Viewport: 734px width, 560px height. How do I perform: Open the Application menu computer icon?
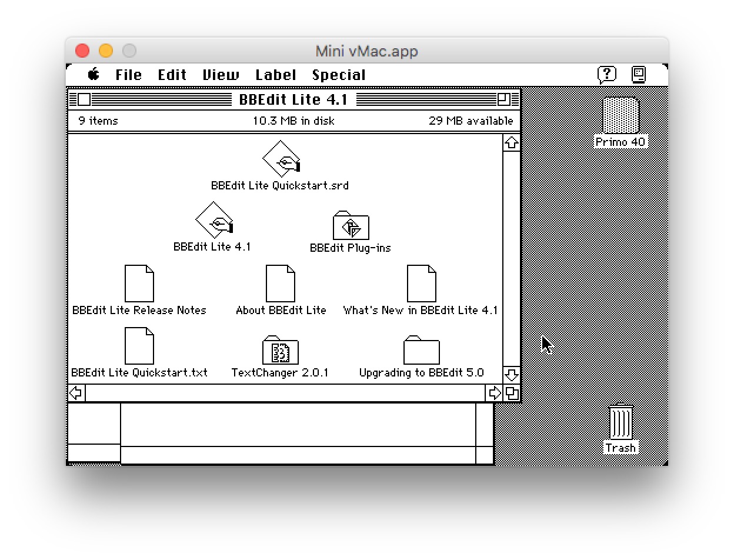(639, 75)
